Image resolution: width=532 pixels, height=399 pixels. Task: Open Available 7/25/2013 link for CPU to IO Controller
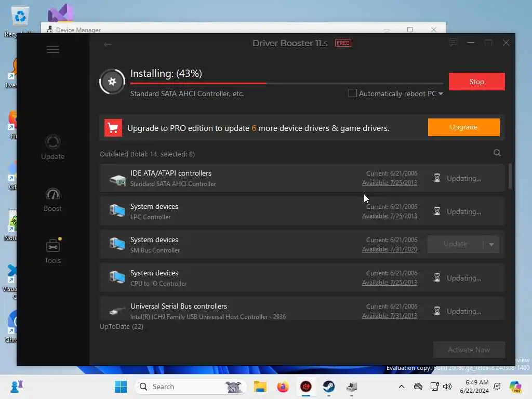389,283
